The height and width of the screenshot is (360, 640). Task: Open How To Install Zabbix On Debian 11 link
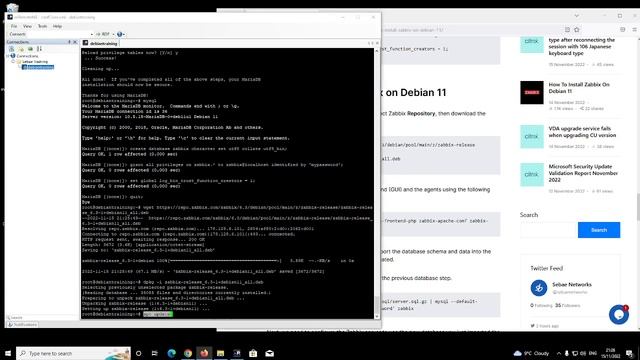click(579, 88)
